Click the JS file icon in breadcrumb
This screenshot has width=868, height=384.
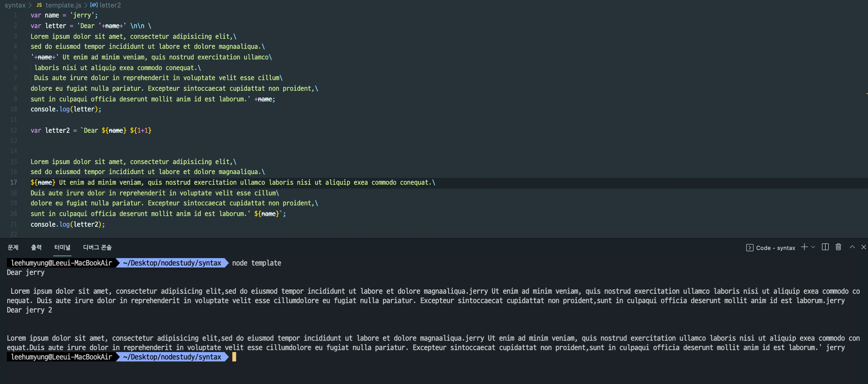click(39, 5)
